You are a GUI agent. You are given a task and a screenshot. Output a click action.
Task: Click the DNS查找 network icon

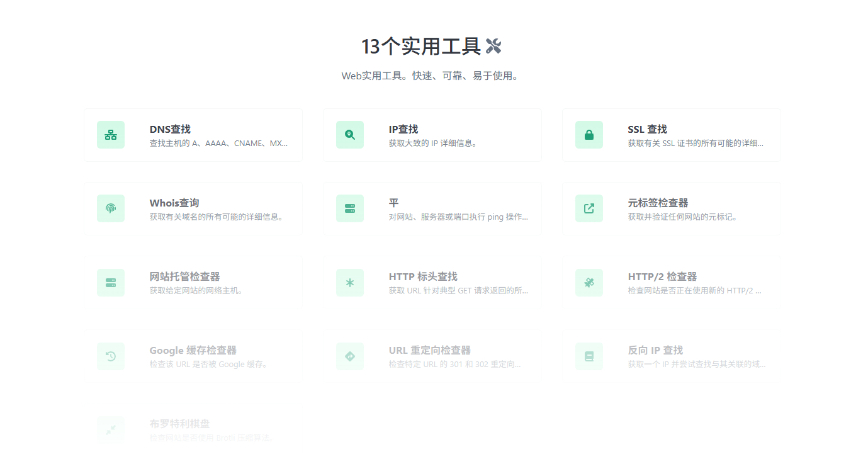[111, 135]
